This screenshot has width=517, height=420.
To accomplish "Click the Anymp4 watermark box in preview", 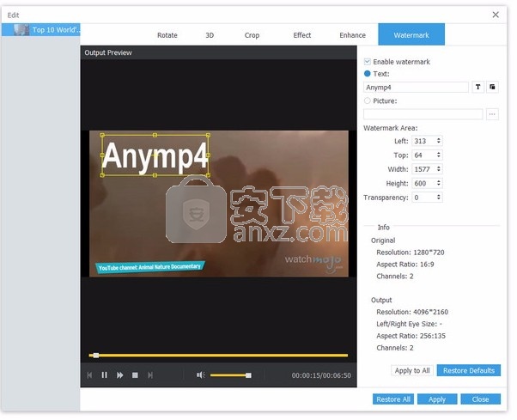I will click(155, 155).
